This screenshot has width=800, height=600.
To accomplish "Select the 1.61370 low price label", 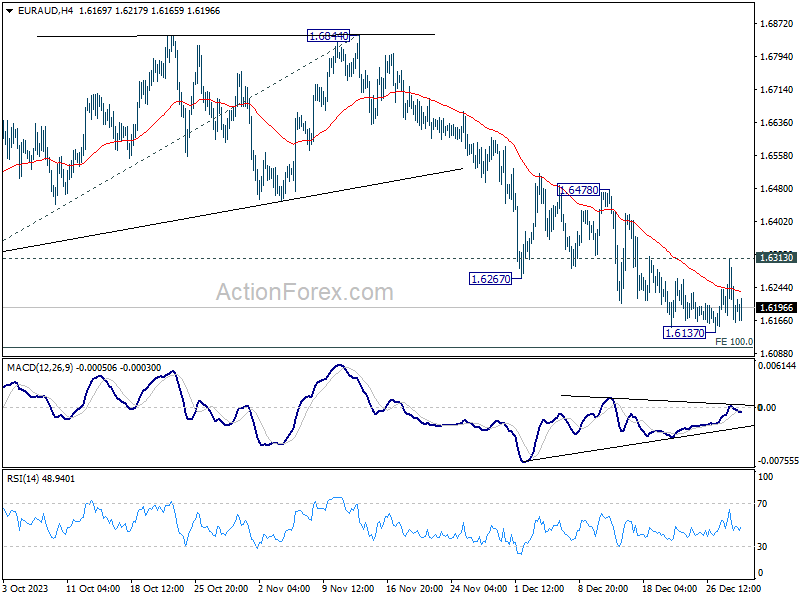I will [684, 333].
